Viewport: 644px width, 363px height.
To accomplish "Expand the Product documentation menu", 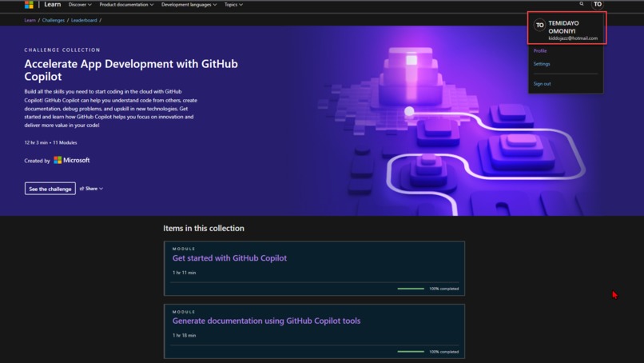I will tap(126, 5).
